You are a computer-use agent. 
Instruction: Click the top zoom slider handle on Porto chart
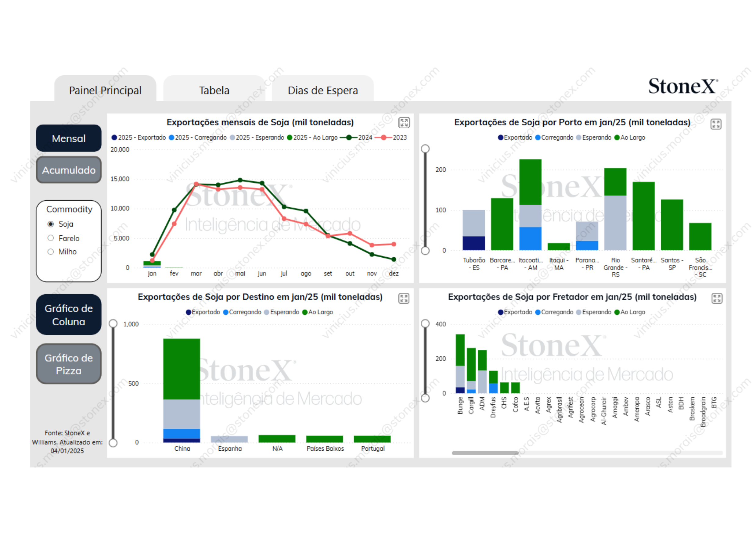pos(425,149)
